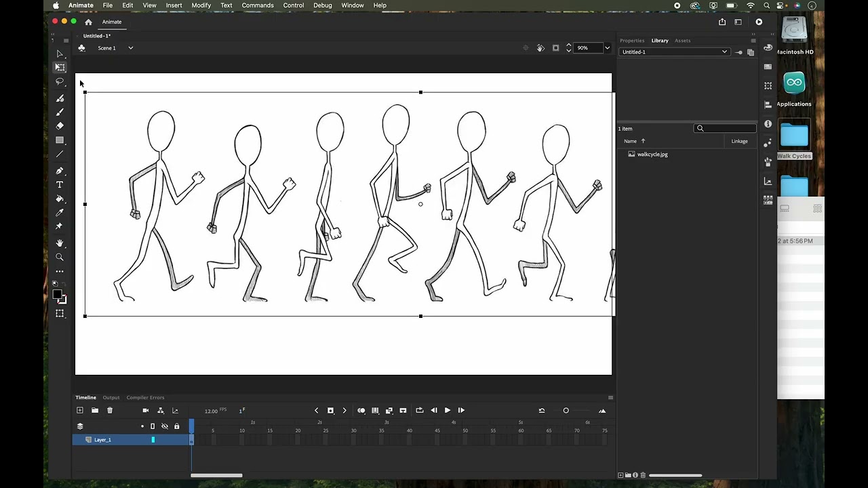Select the Text tool
The width and height of the screenshot is (868, 488).
[60, 185]
